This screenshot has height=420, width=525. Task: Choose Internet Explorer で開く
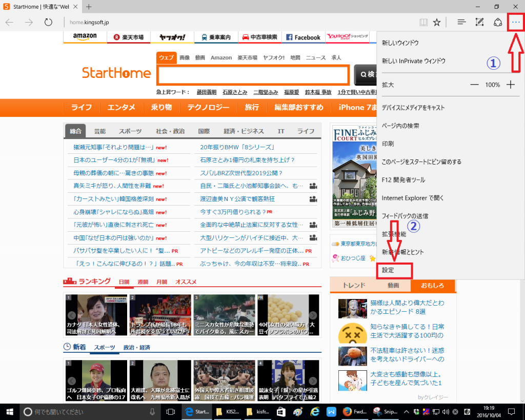pyautogui.click(x=413, y=198)
